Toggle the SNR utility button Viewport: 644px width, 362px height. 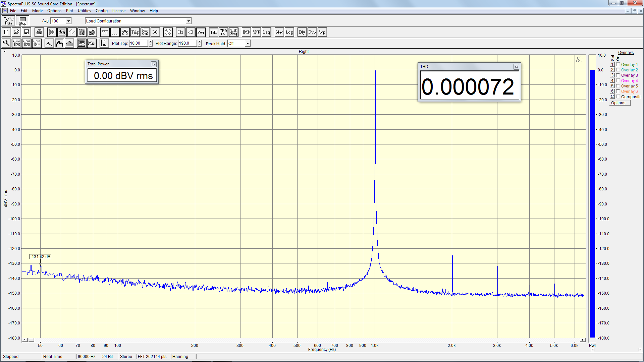(256, 32)
